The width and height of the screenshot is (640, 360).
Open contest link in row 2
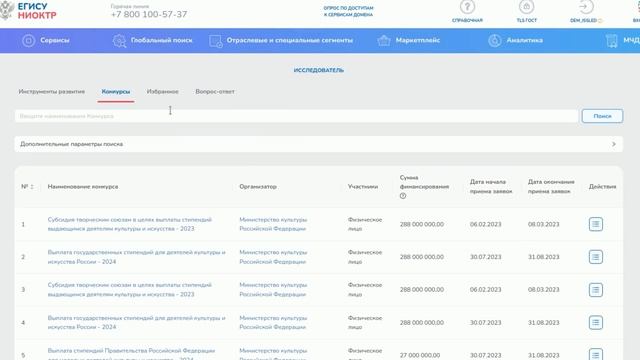coord(136,257)
